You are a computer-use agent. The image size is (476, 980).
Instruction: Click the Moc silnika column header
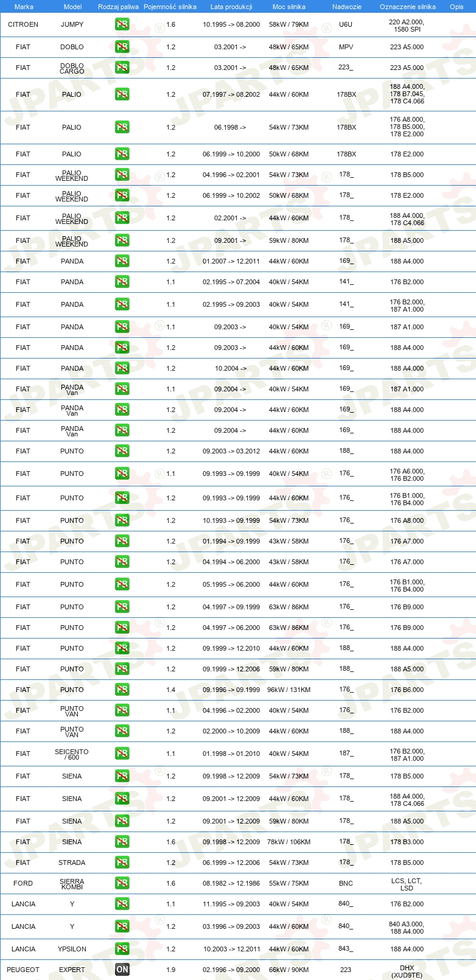pos(289,7)
